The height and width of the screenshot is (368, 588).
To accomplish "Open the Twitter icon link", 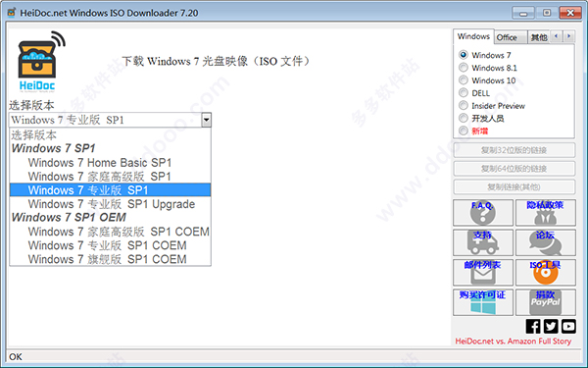I will coord(551,327).
